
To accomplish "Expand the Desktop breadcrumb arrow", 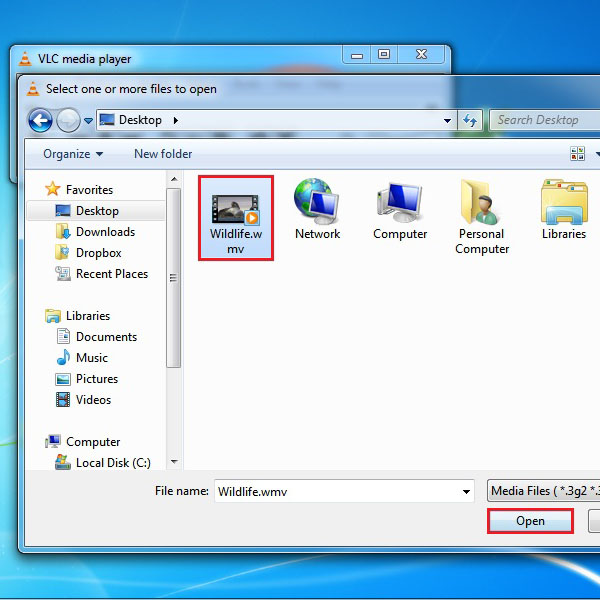I will click(176, 121).
